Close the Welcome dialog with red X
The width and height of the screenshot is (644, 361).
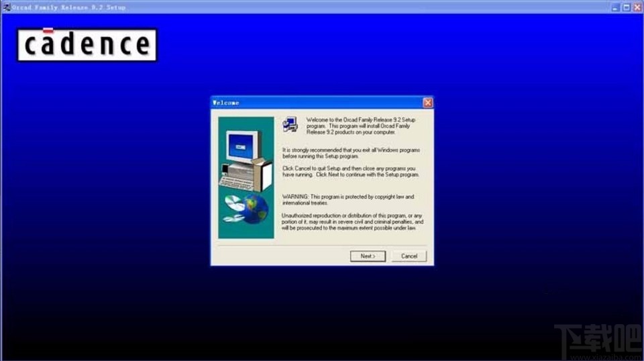point(427,103)
